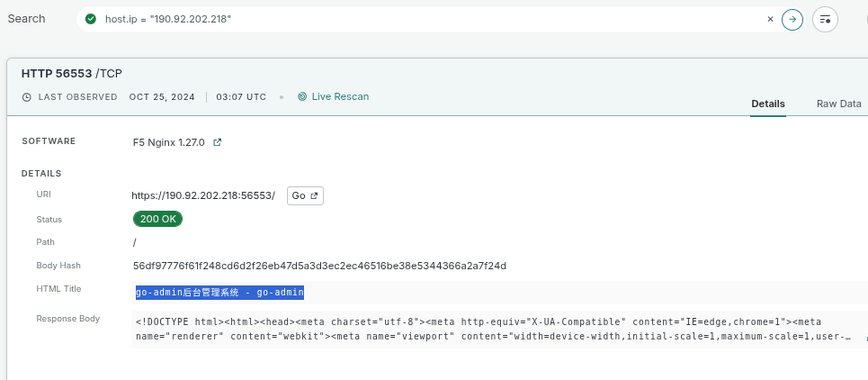Switch to the Raw Data tab
The height and width of the screenshot is (380, 868).
coord(838,104)
